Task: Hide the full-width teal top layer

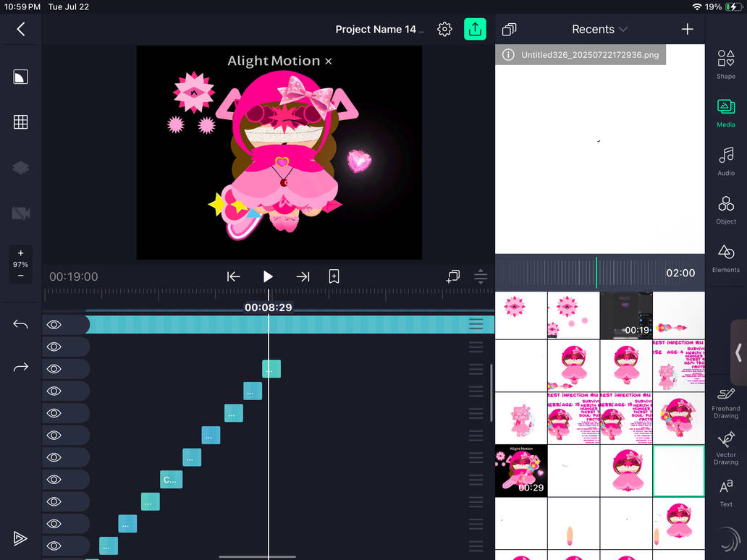Action: tap(54, 325)
